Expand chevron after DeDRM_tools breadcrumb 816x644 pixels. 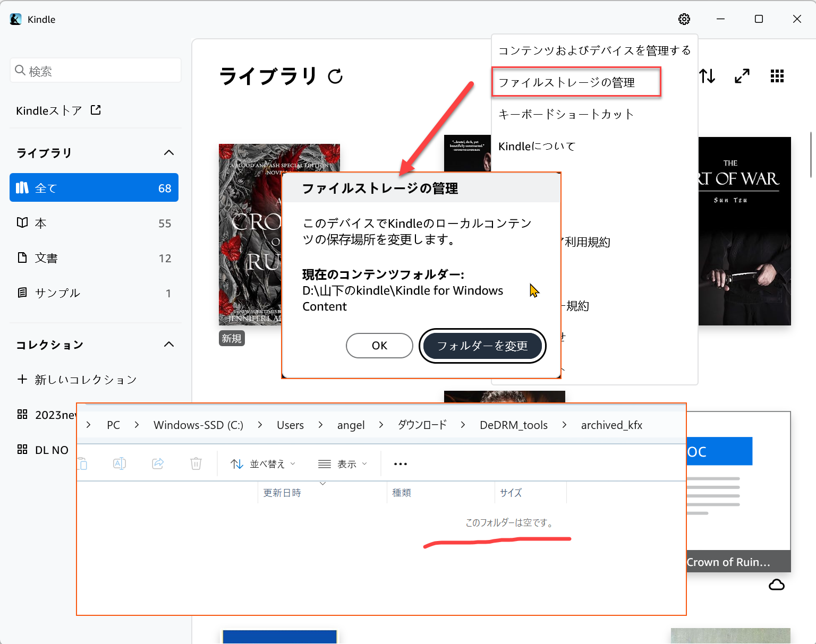tap(564, 425)
